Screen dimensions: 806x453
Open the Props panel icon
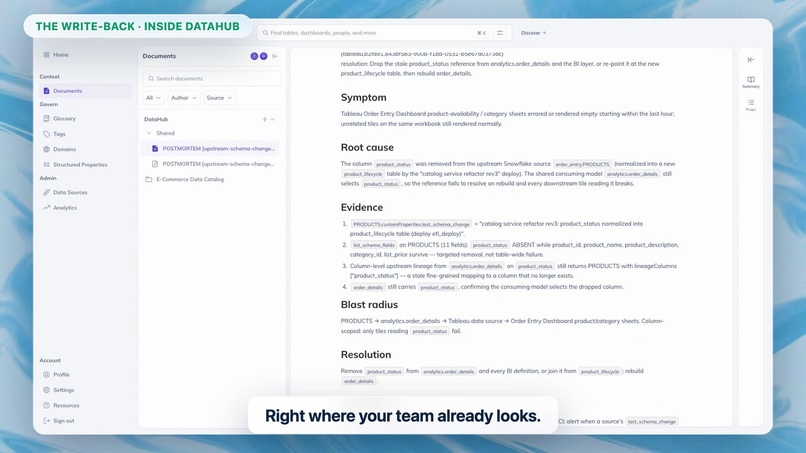[750, 105]
